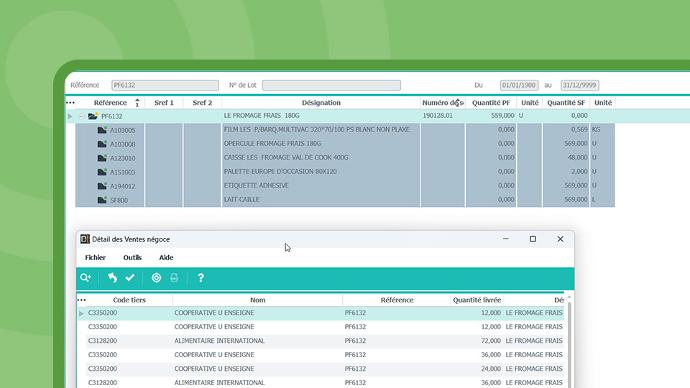Click the Quantité livrée column header

click(477, 300)
